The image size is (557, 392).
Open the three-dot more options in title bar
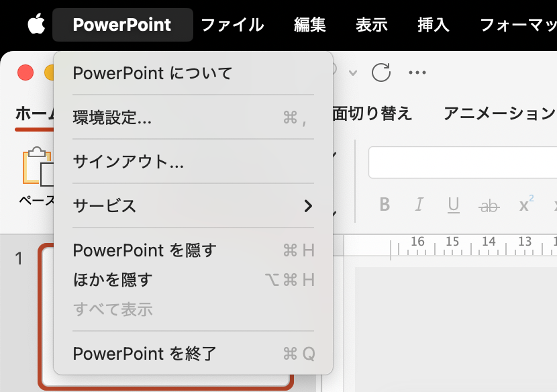417,72
